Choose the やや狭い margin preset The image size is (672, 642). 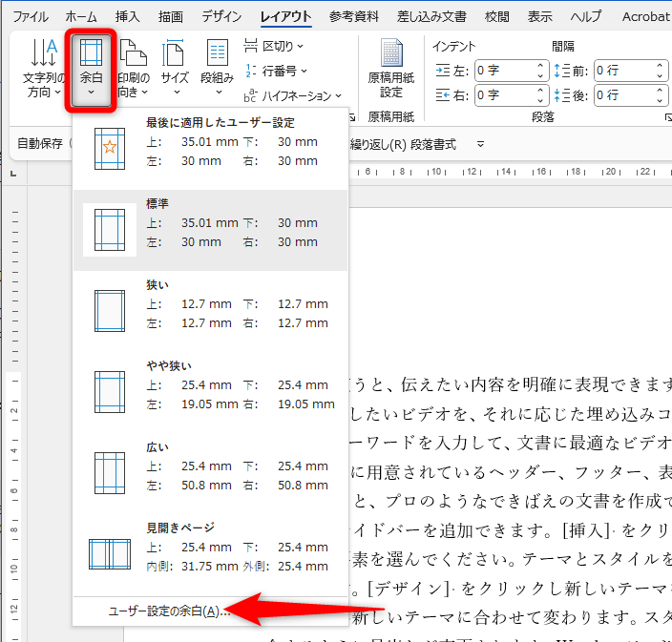coord(210,392)
